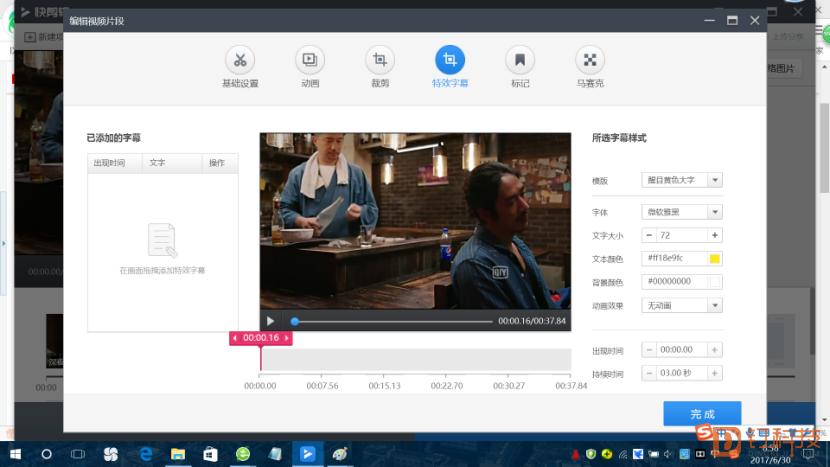This screenshot has width=830, height=467.
Task: Open the paint palette taskbar app
Action: coord(340,454)
